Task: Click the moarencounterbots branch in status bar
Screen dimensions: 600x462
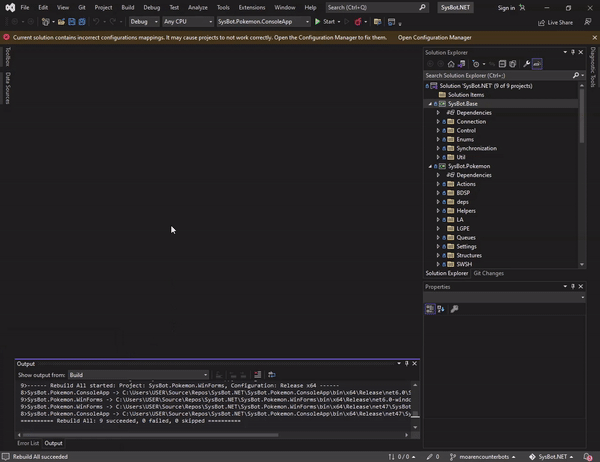Action: [x=483, y=457]
